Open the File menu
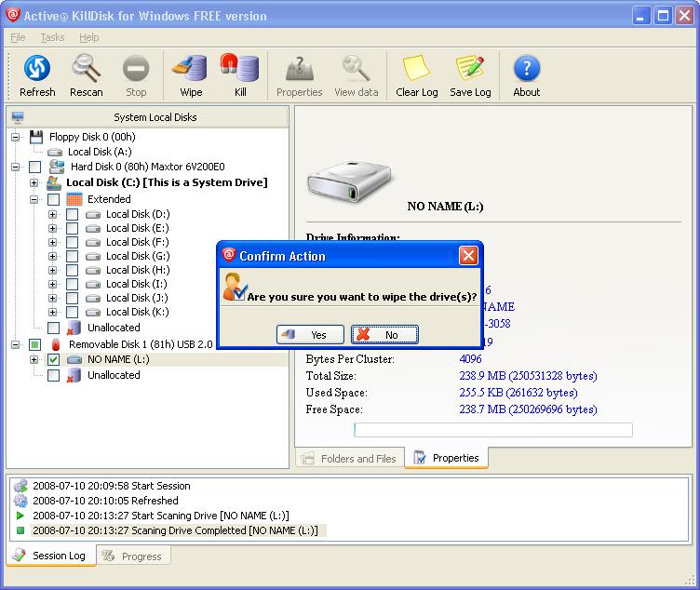 pos(18,37)
